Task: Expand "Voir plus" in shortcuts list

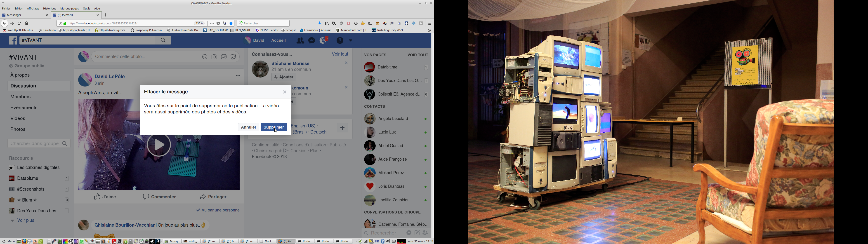Action: pos(26,221)
